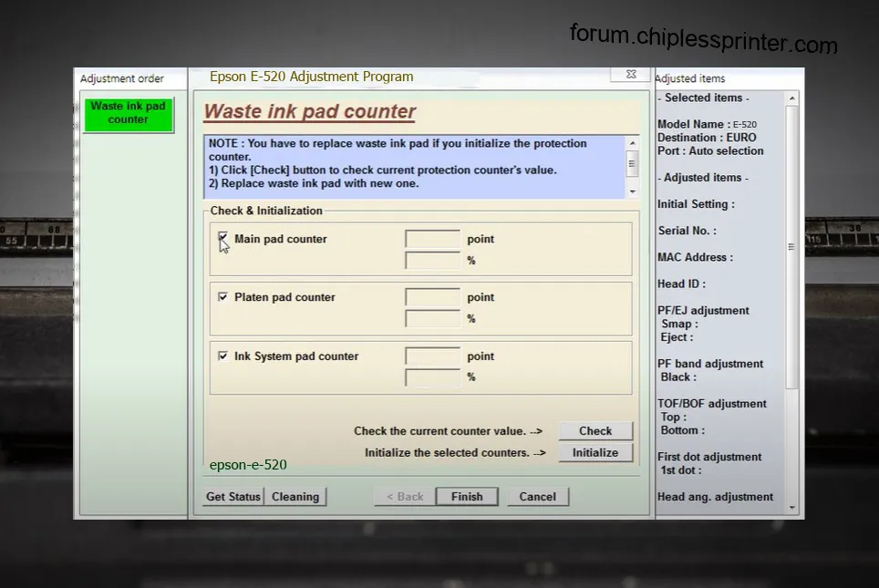
Task: Click the 'PF/EJ adjustment' entry
Action: click(x=703, y=311)
